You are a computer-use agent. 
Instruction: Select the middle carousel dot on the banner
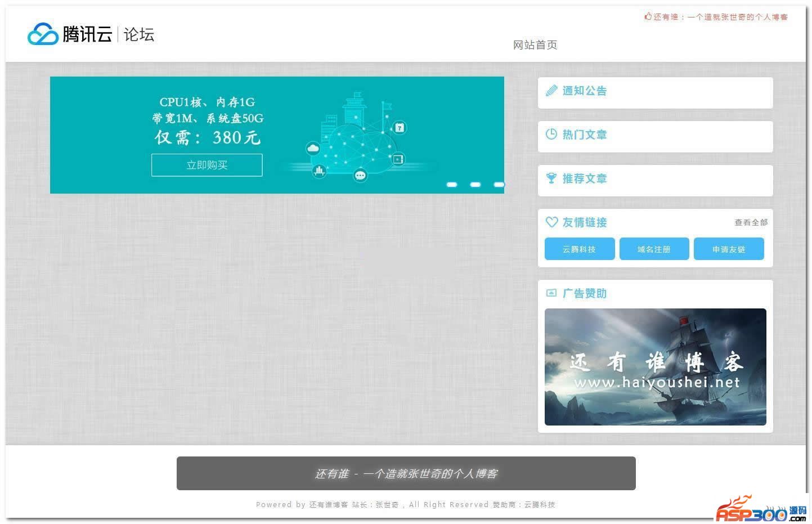(x=475, y=185)
